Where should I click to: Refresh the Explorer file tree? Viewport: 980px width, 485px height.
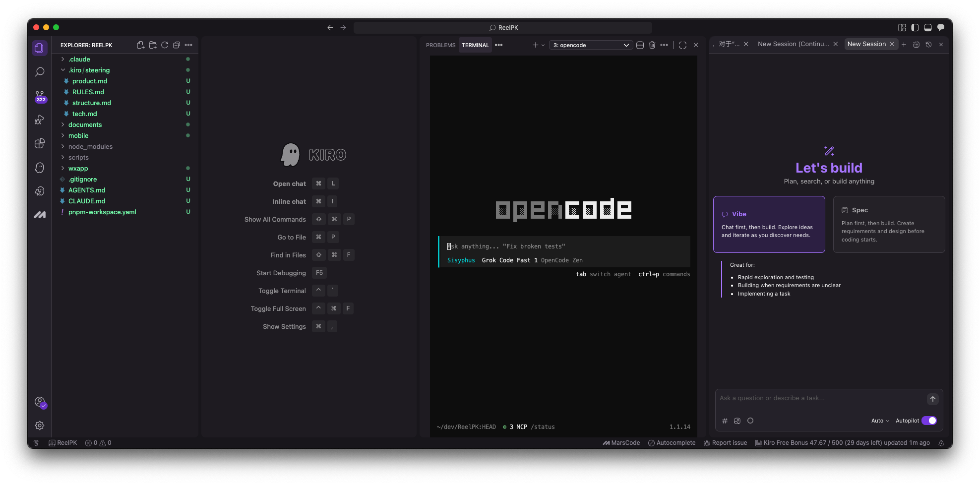point(165,45)
